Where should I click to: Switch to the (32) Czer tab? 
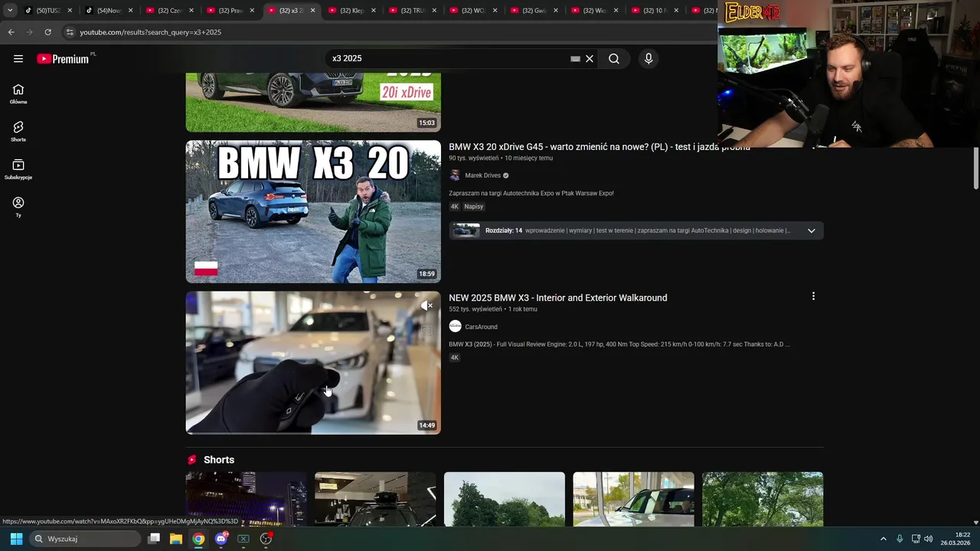tap(169, 11)
